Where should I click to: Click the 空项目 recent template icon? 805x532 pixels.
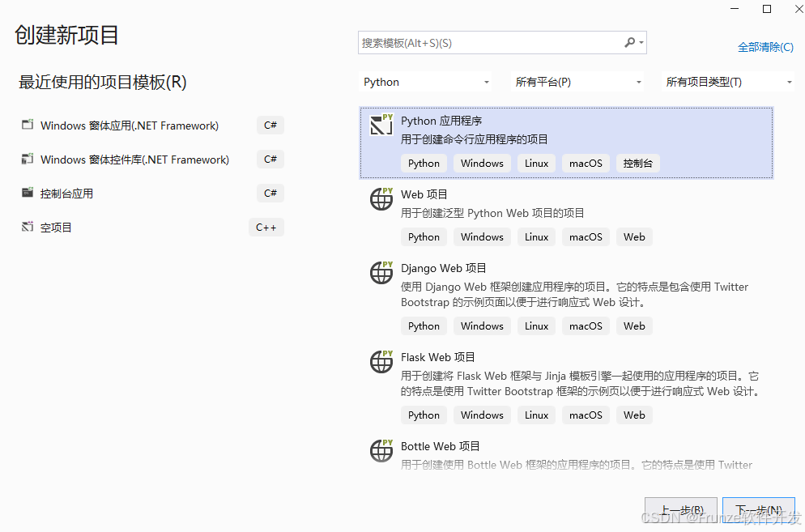[x=28, y=227]
